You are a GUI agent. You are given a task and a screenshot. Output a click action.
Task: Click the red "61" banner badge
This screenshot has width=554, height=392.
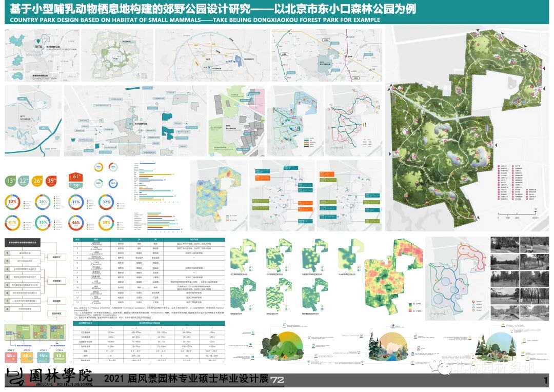click(x=75, y=177)
